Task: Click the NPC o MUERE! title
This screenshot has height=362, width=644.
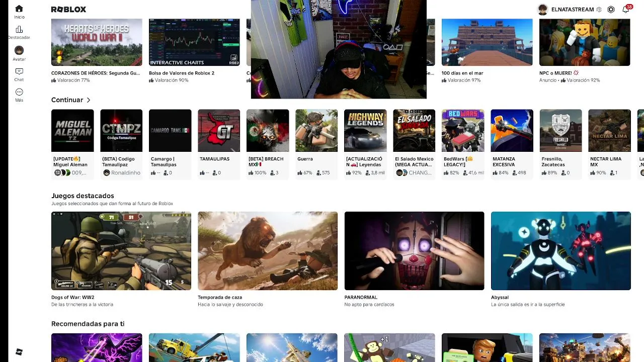Action: [559, 73]
